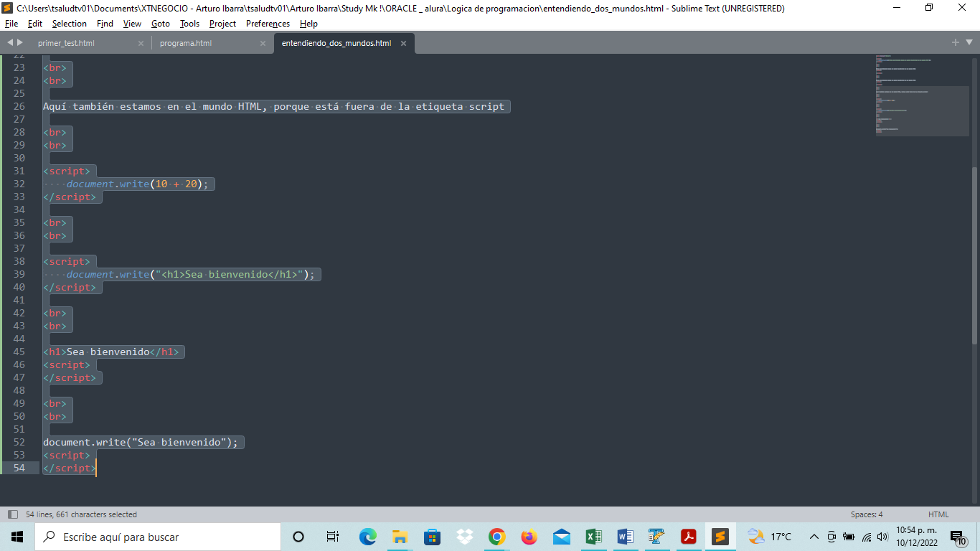Open Firefox from taskbar
This screenshot has height=551, width=980.
pyautogui.click(x=529, y=537)
